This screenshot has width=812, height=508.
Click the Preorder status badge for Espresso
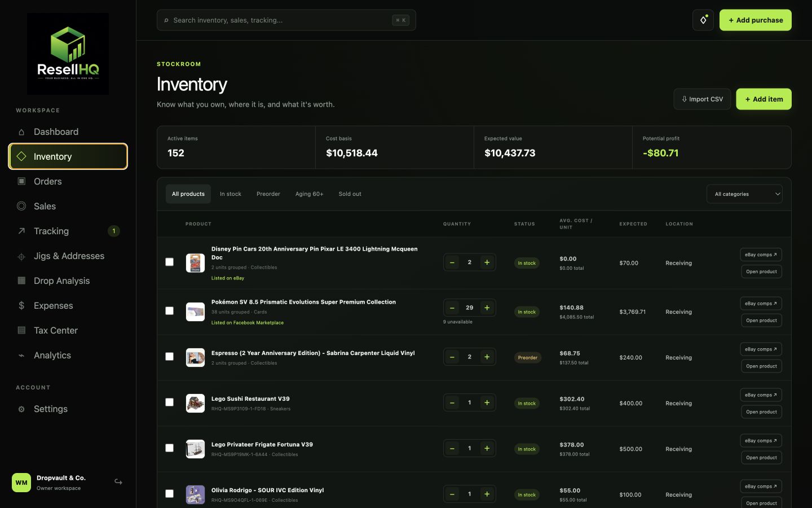click(x=528, y=358)
